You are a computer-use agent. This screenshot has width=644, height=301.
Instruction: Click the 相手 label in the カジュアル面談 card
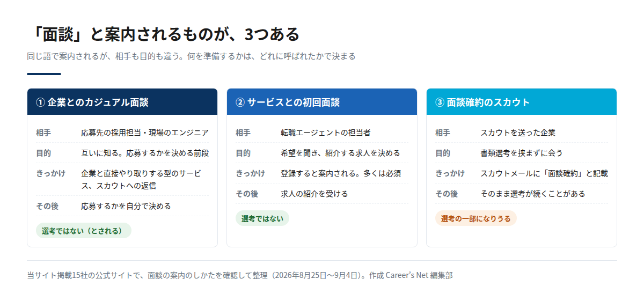coord(43,133)
